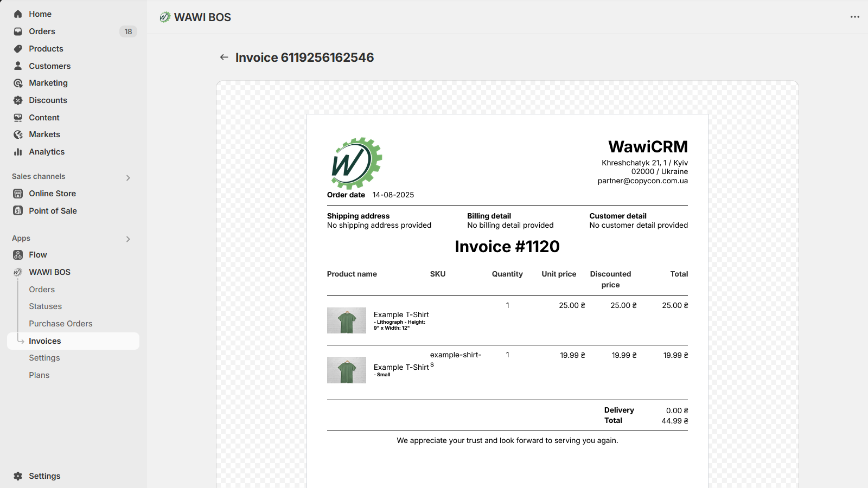The image size is (868, 488).
Task: Open Orders showing 18 badge
Action: [42, 31]
